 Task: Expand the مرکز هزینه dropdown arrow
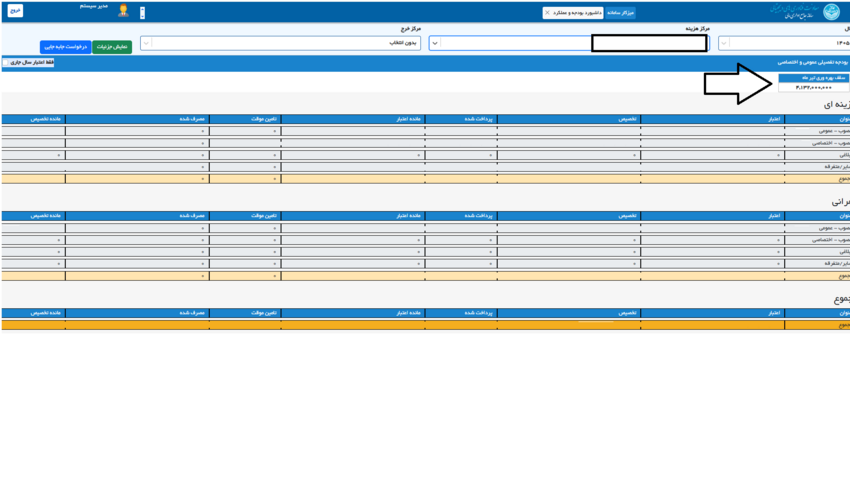435,43
